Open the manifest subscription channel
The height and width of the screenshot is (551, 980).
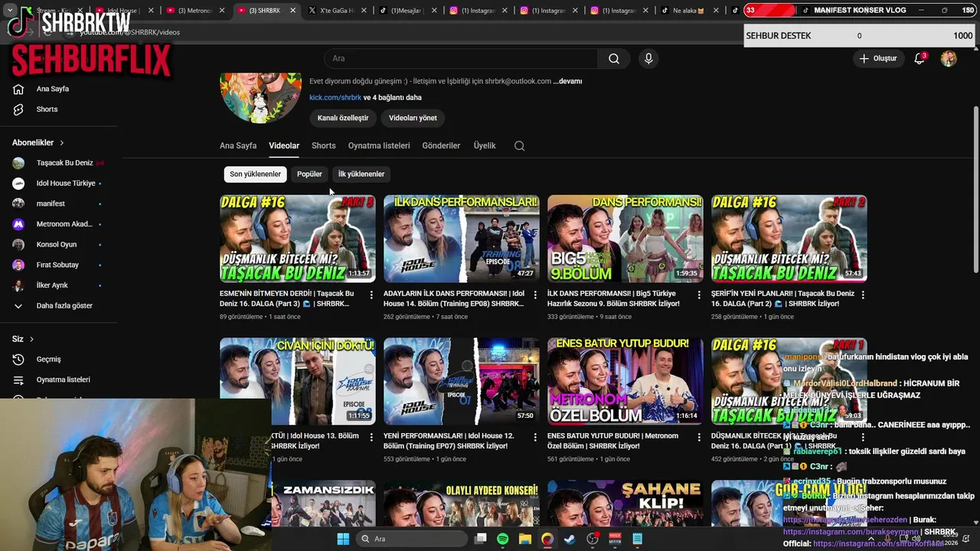[x=59, y=204]
